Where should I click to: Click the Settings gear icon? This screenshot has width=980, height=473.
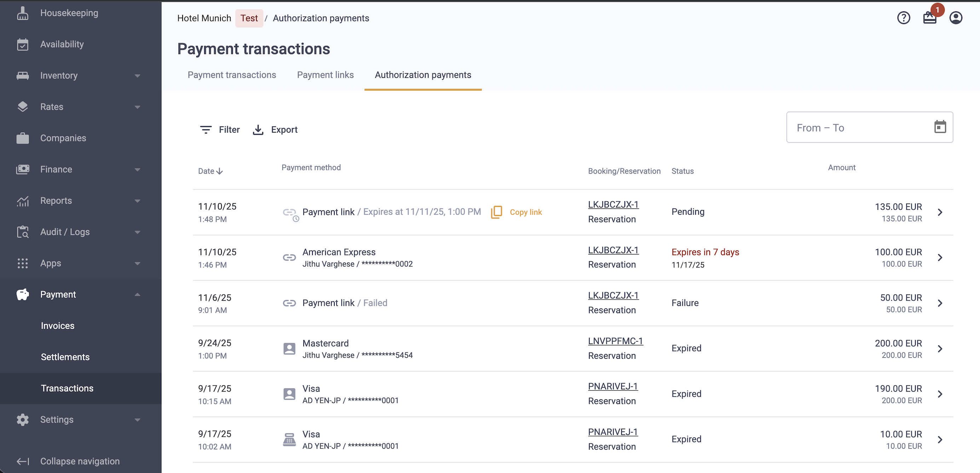22,419
